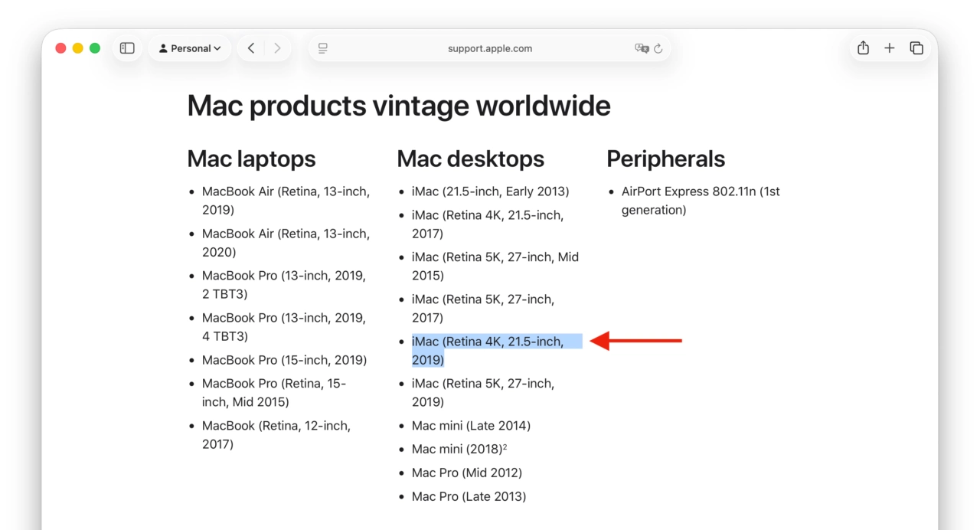
Task: Click Mac Pro (Late 2013)
Action: click(x=469, y=497)
